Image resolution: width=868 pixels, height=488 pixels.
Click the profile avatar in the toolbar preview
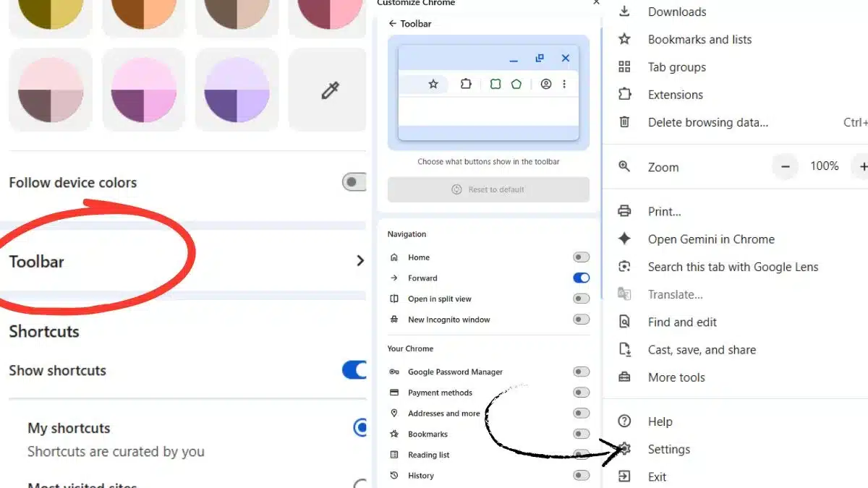tap(547, 84)
